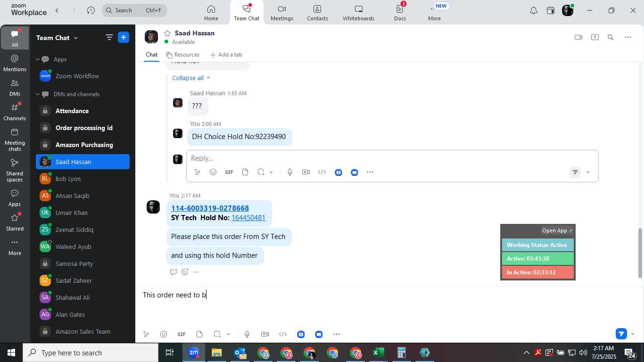Screen dimensions: 644x362
Task: Click the Windows Start button
Action: [x=11, y=353]
